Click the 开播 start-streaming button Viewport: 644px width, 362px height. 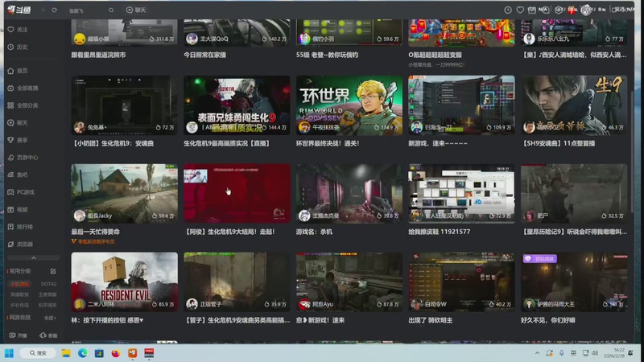coord(18,335)
